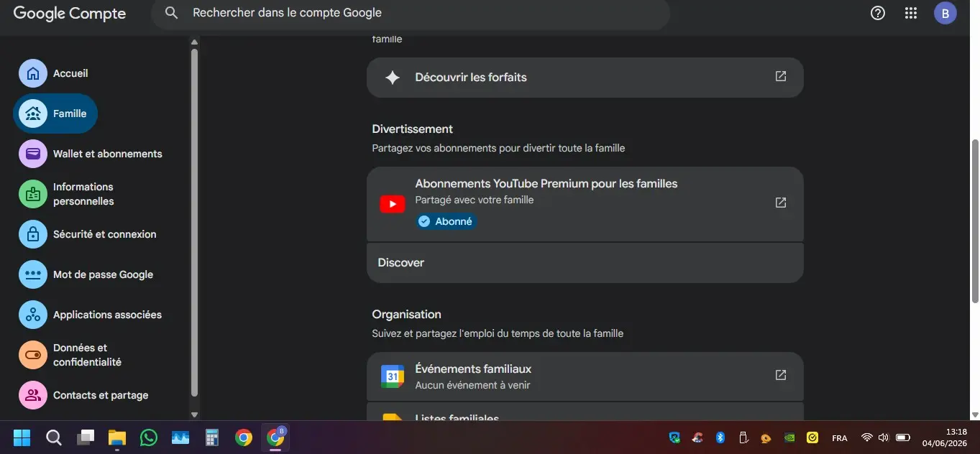Click the Google Calendar icon
The height and width of the screenshot is (454, 980).
pos(393,376)
